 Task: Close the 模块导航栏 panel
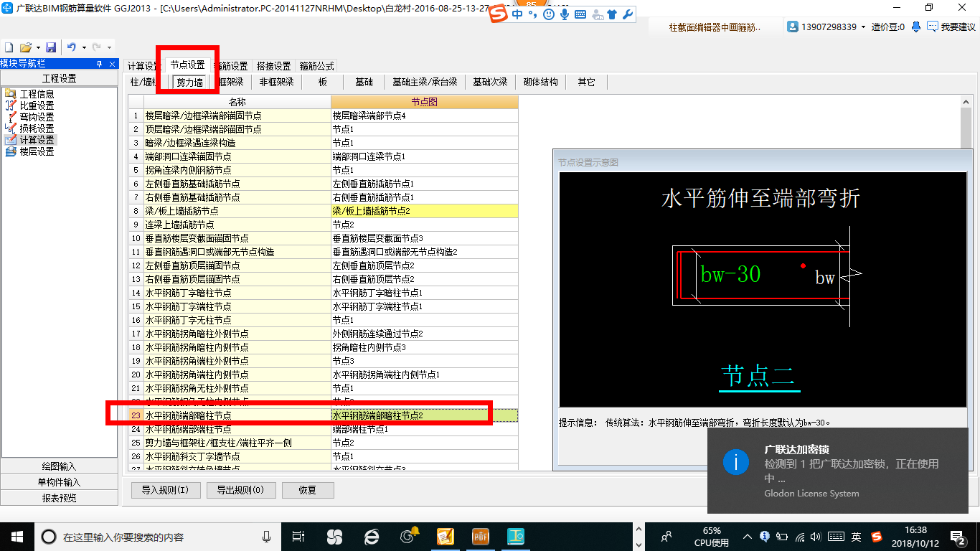pyautogui.click(x=111, y=64)
